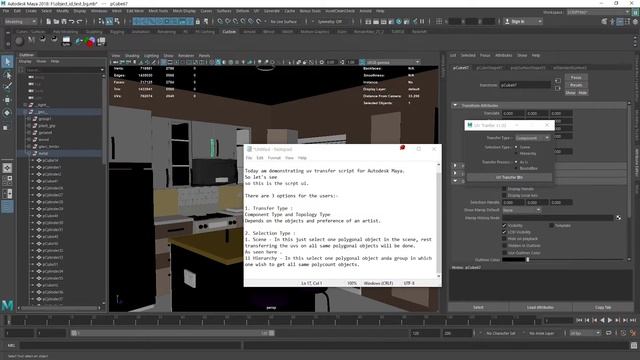
Task: Expand the group1 node in Outliner
Action: coord(28,119)
